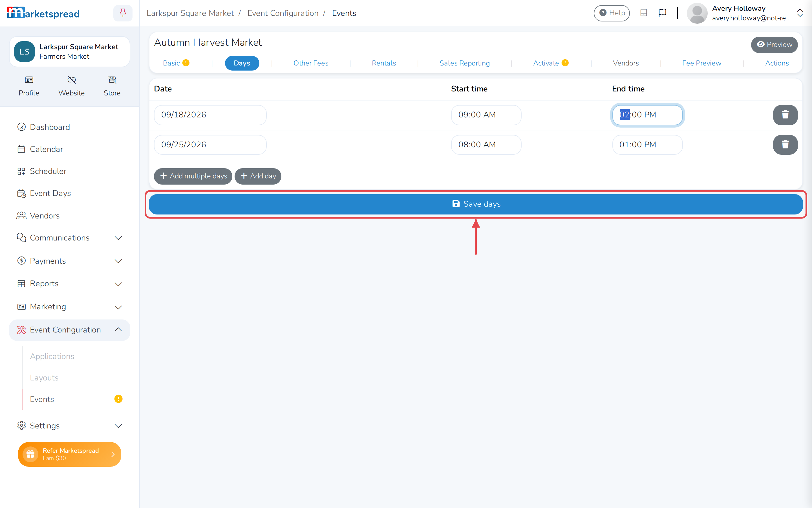
Task: Click Larkspur Square Market breadcrumb
Action: [190, 13]
